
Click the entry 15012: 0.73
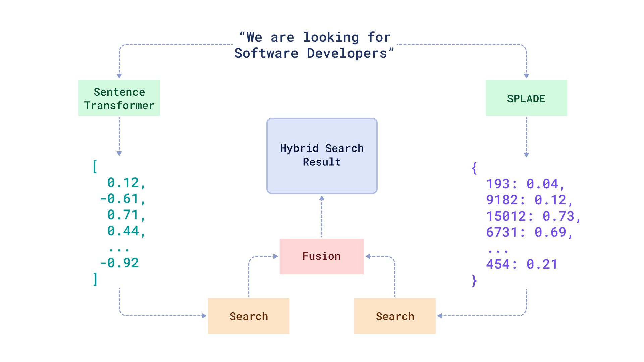click(x=533, y=216)
